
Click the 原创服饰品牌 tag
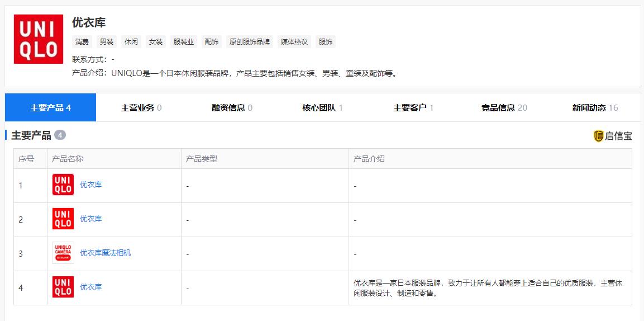(x=250, y=42)
